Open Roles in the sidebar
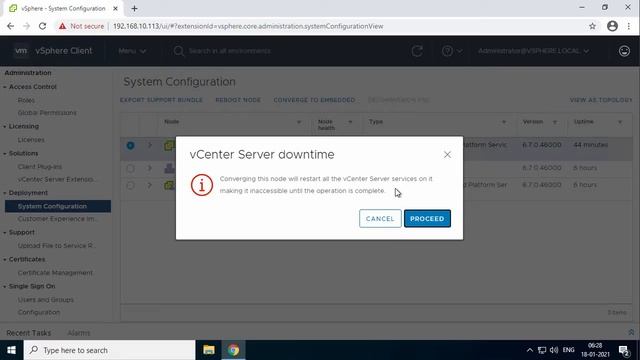640x360 pixels. (x=26, y=100)
